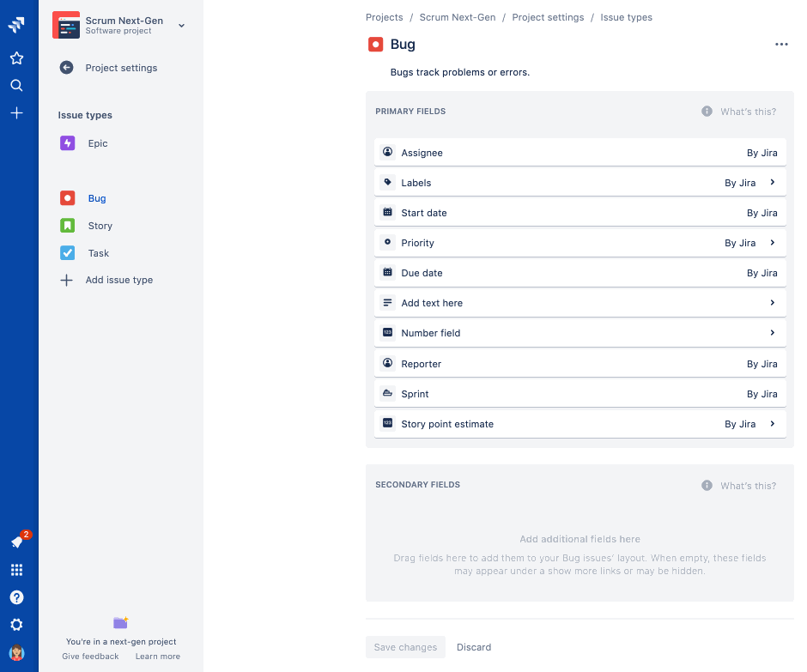
Task: Click the Sprint icon
Action: coord(387,393)
